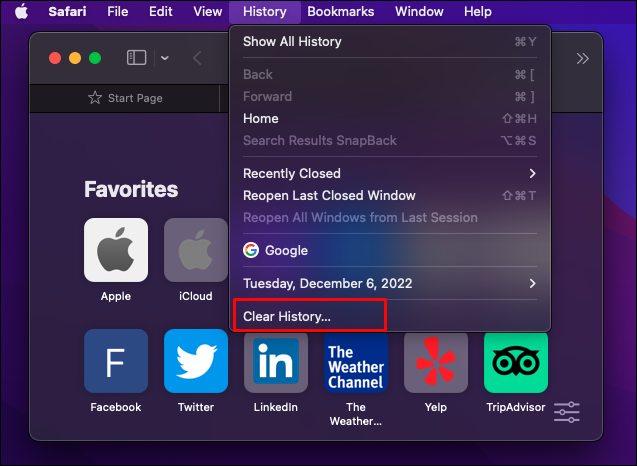The image size is (637, 466).
Task: Open the Window menu
Action: pyautogui.click(x=419, y=12)
